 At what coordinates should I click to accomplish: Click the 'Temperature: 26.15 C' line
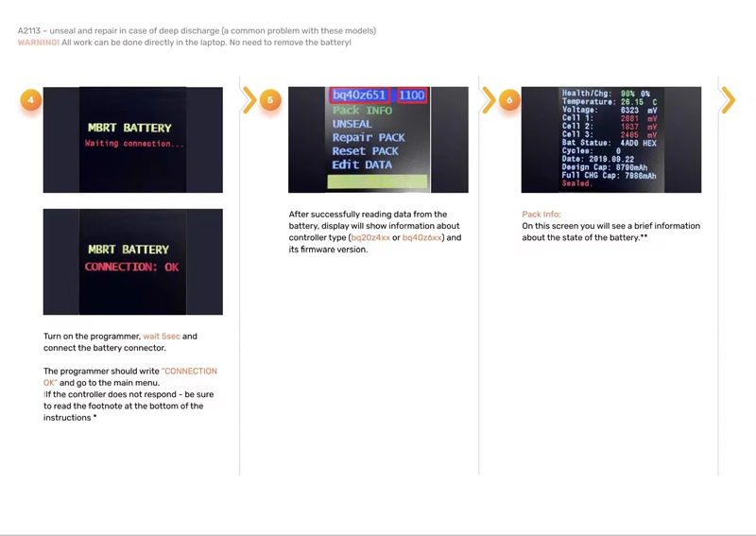(610, 102)
